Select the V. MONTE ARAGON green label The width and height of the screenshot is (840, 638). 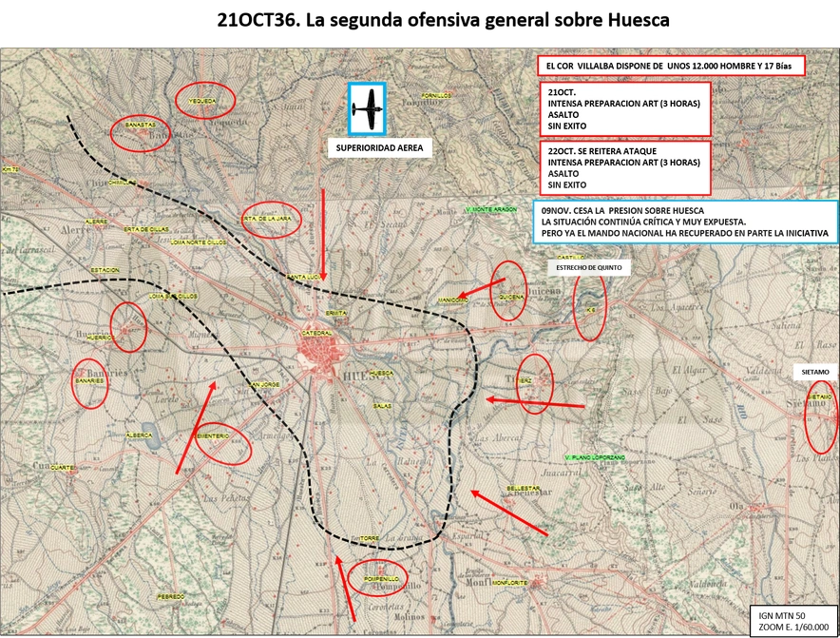[x=491, y=209]
